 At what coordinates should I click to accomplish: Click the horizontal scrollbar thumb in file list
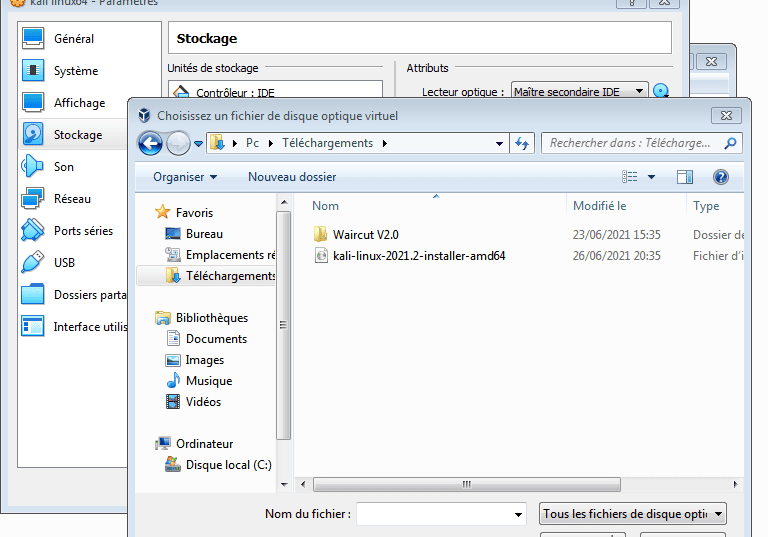[467, 484]
